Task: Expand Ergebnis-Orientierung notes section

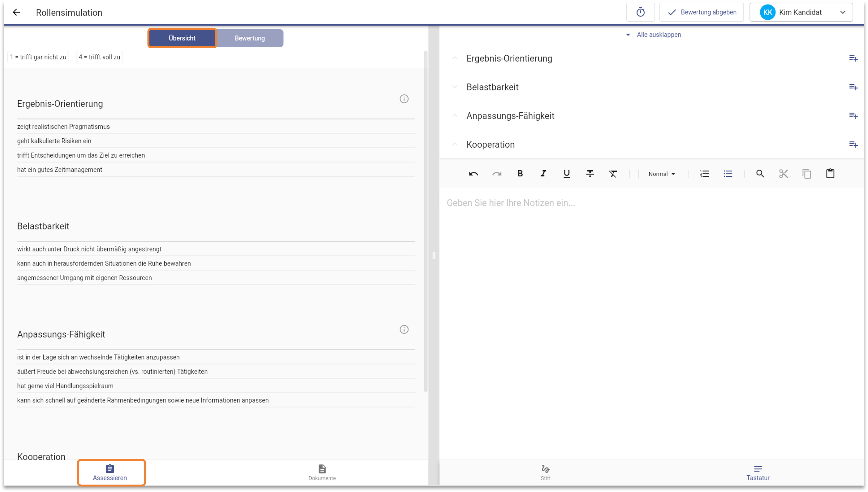Action: pos(455,59)
